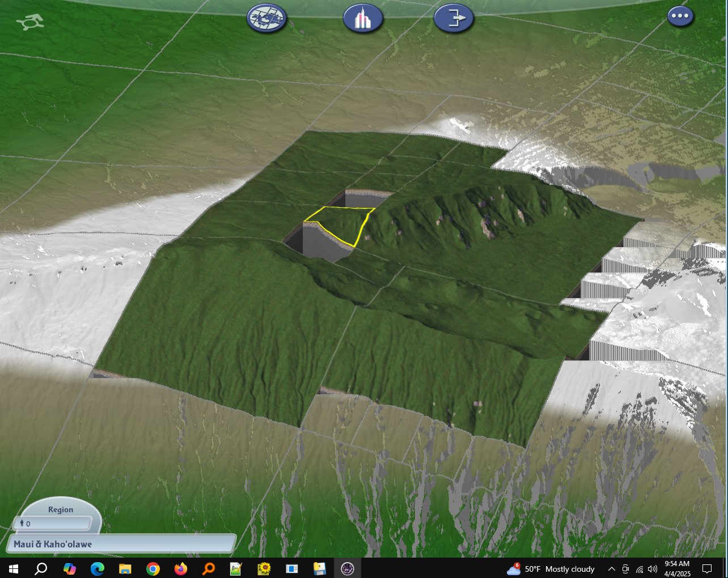
Task: Click the volume speaker tray icon
Action: pos(653,569)
